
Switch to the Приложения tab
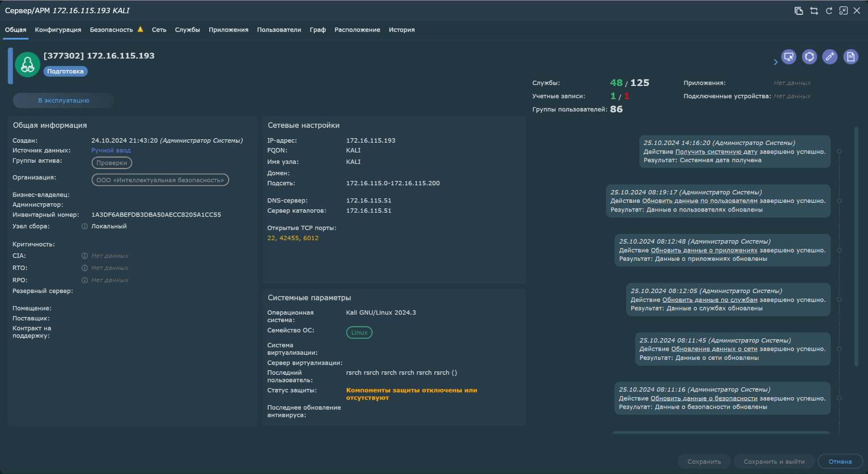point(229,30)
